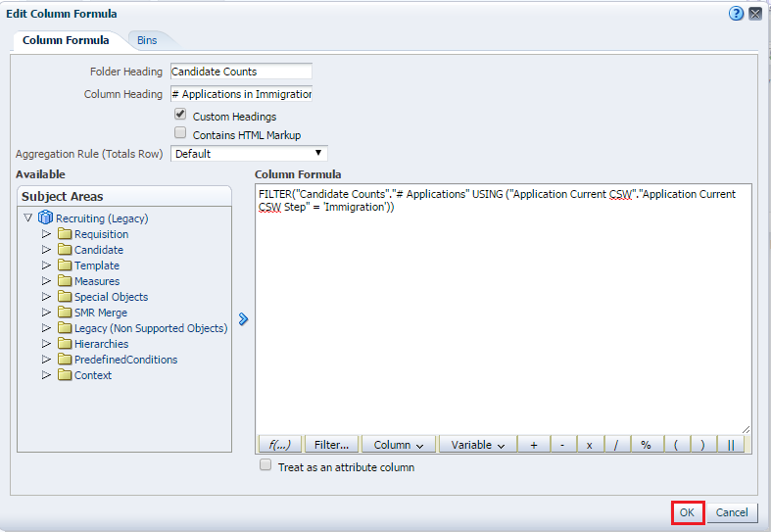Select the Special Objects tree label
This screenshot has width=771, height=532.
coord(111,297)
